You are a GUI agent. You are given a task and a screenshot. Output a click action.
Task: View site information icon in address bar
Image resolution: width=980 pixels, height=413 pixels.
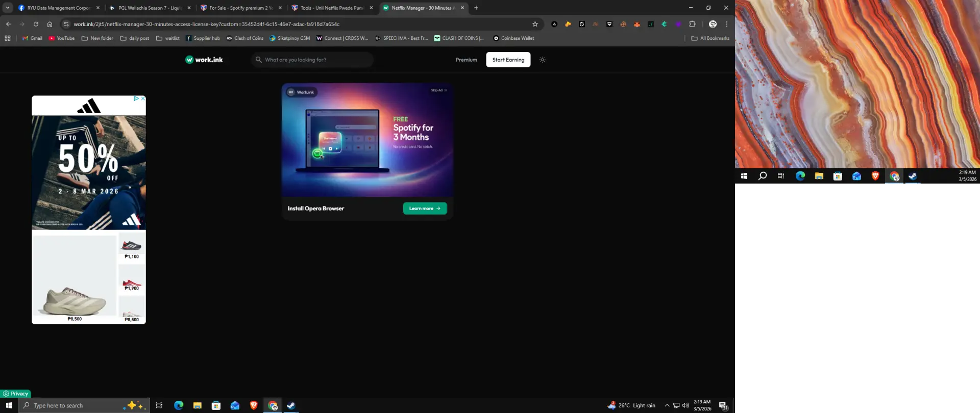pyautogui.click(x=66, y=24)
